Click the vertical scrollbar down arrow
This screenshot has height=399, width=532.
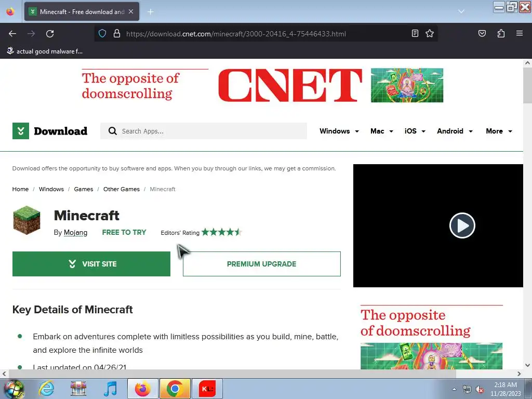coord(527,365)
